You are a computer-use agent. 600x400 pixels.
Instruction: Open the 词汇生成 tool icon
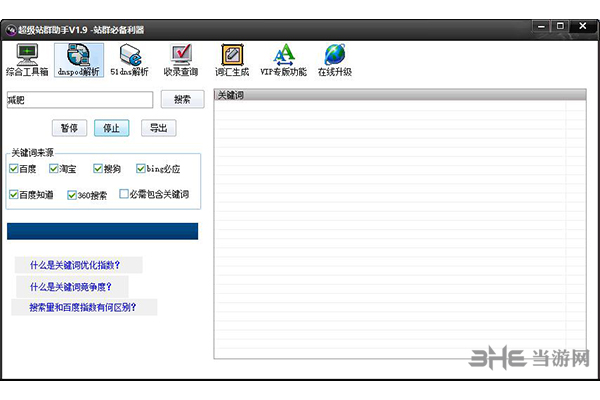(232, 59)
